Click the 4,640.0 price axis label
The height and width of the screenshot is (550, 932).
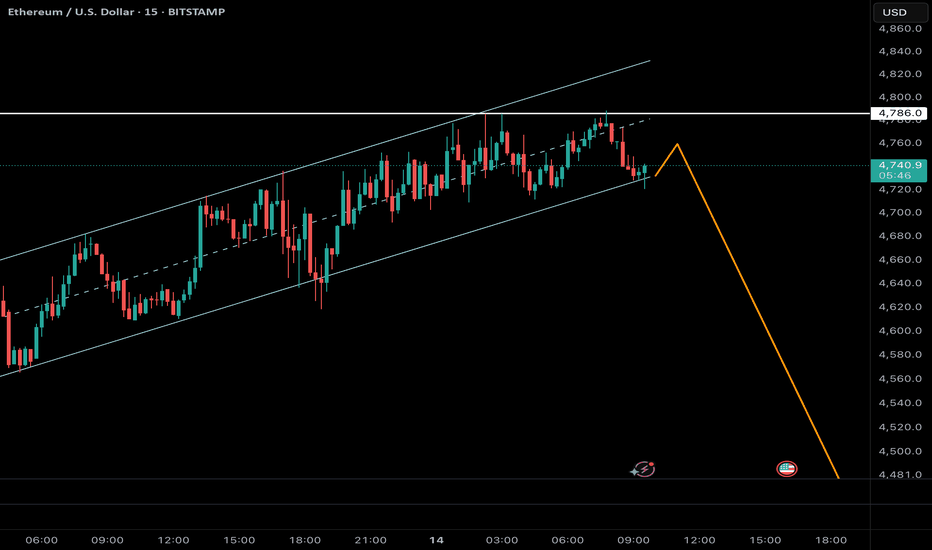900,283
